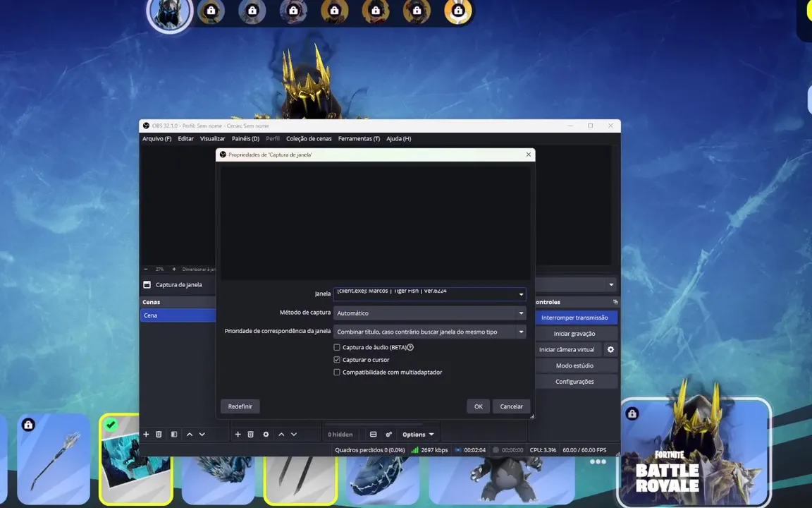This screenshot has width=812, height=508.
Task: Select the first character avatar in Fortnite locker
Action: pos(170,13)
